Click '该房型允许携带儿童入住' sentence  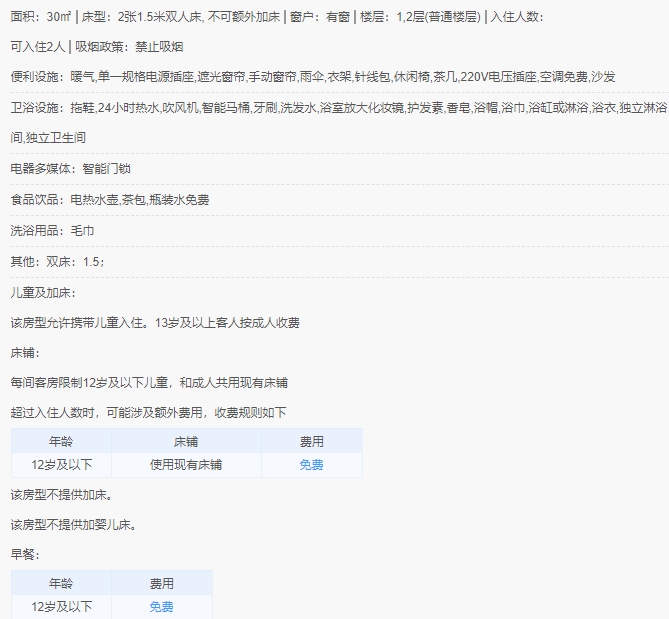pos(77,323)
